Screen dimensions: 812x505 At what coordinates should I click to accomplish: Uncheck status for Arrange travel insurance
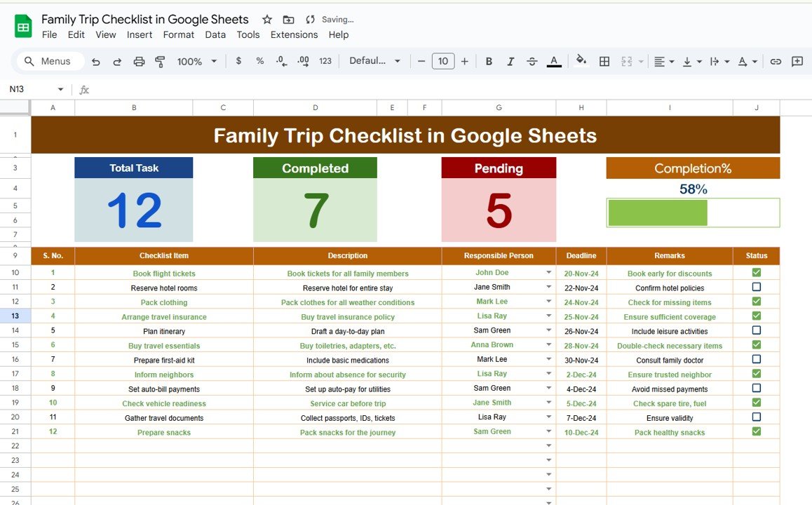(757, 316)
